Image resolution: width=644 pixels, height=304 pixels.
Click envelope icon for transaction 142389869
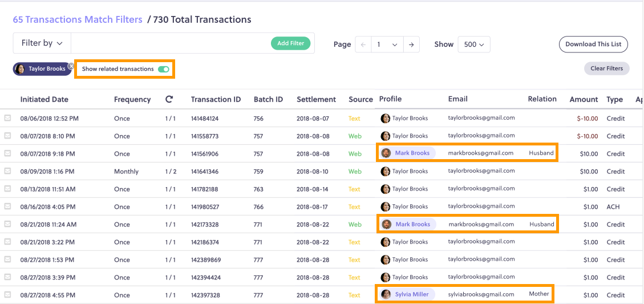tap(7, 259)
